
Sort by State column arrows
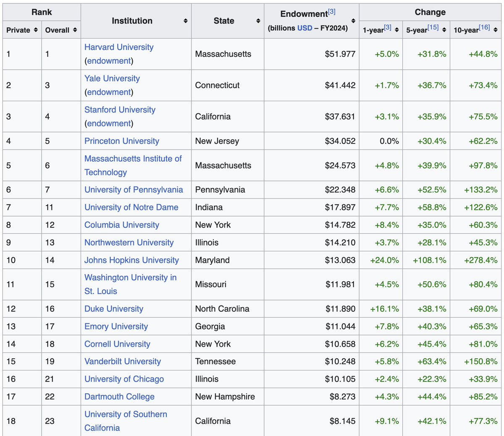pos(258,21)
